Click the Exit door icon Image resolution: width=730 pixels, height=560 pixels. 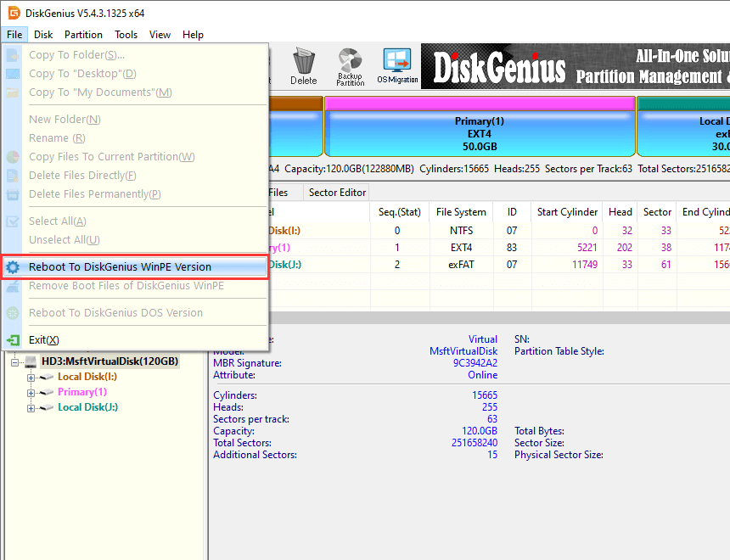[13, 339]
